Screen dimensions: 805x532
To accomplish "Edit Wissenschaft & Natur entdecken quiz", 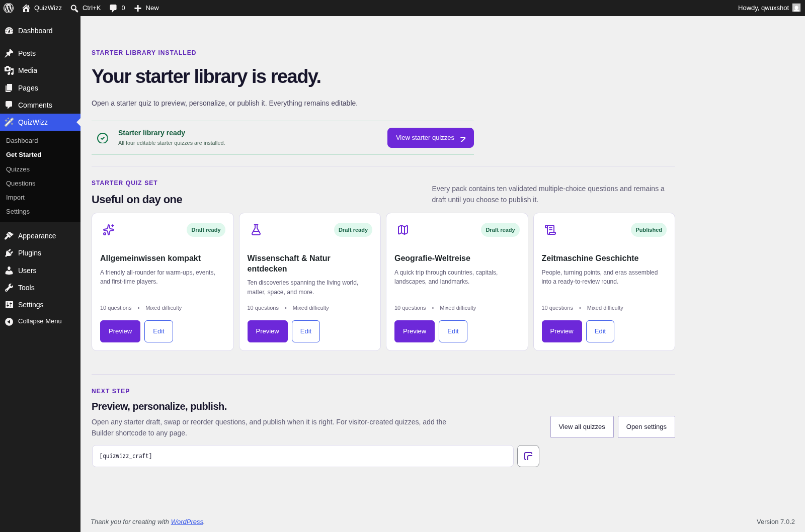I will click(x=306, y=331).
